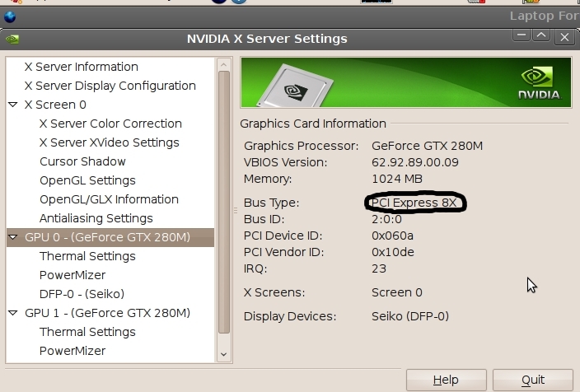Click the 1024 MB memory value

(x=397, y=179)
